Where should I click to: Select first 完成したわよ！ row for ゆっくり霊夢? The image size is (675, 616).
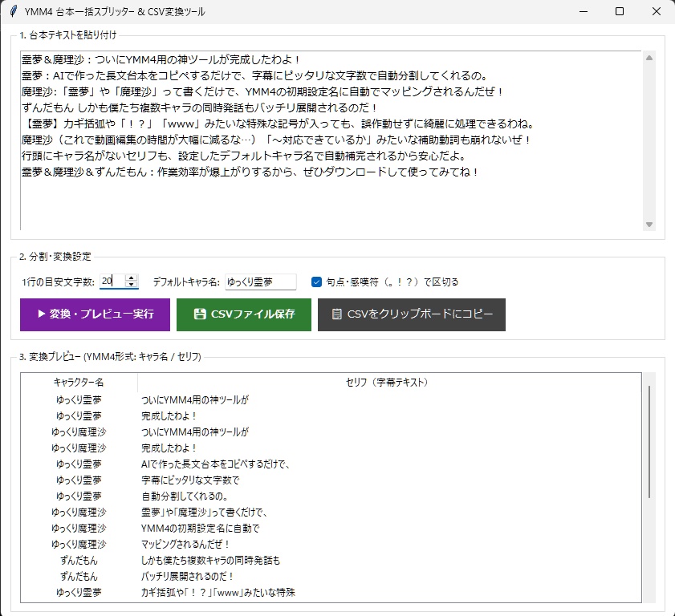pyautogui.click(x=331, y=416)
